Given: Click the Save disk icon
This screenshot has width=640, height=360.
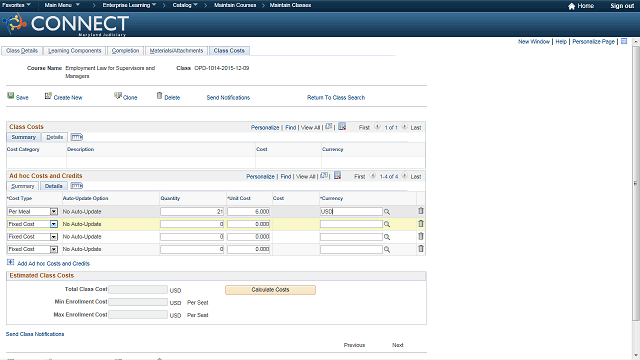Looking at the screenshot, I should coord(11,96).
